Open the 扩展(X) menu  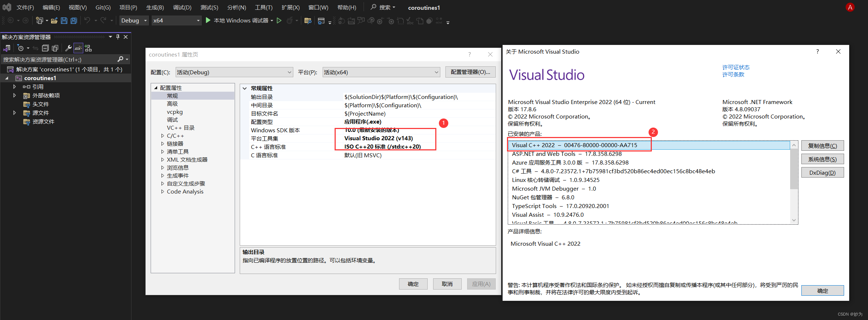click(290, 7)
